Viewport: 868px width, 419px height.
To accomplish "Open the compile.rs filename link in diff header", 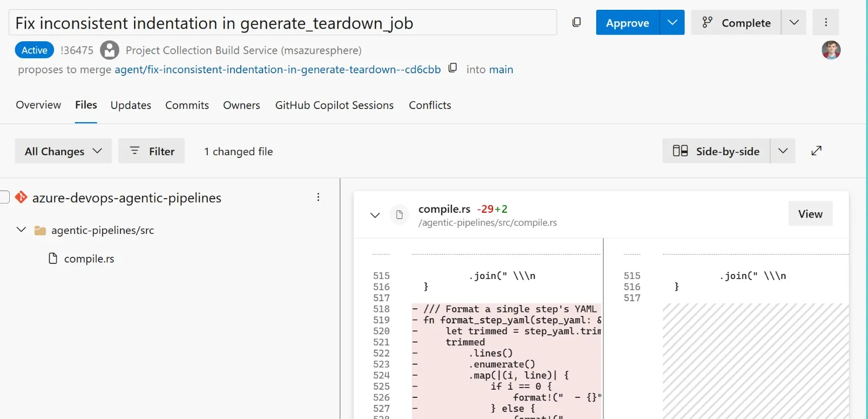I will tap(444, 209).
